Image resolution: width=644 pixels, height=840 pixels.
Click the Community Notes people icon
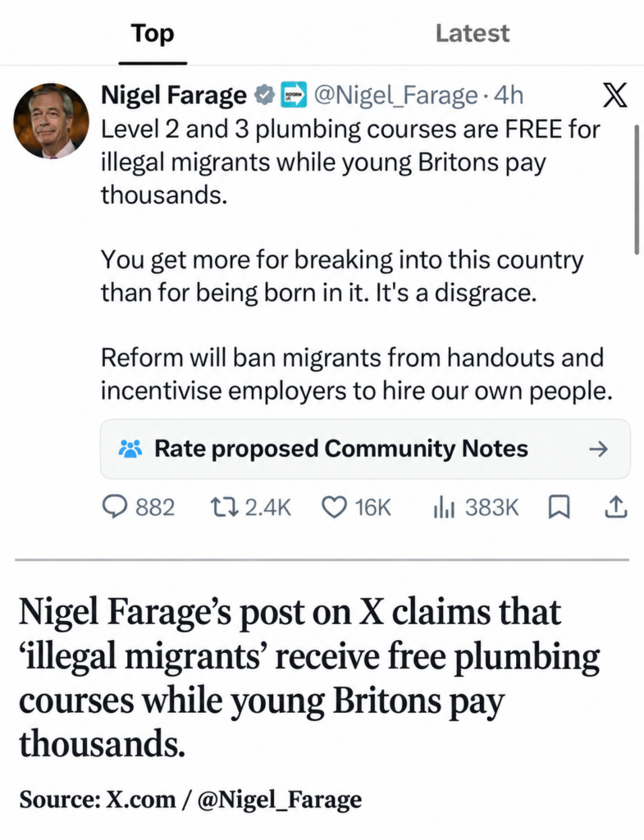point(130,449)
